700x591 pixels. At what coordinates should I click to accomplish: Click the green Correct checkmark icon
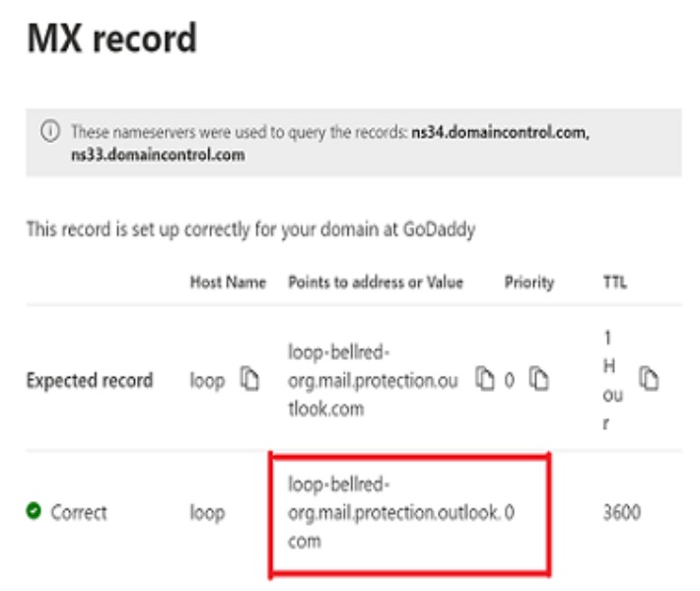[x=35, y=512]
